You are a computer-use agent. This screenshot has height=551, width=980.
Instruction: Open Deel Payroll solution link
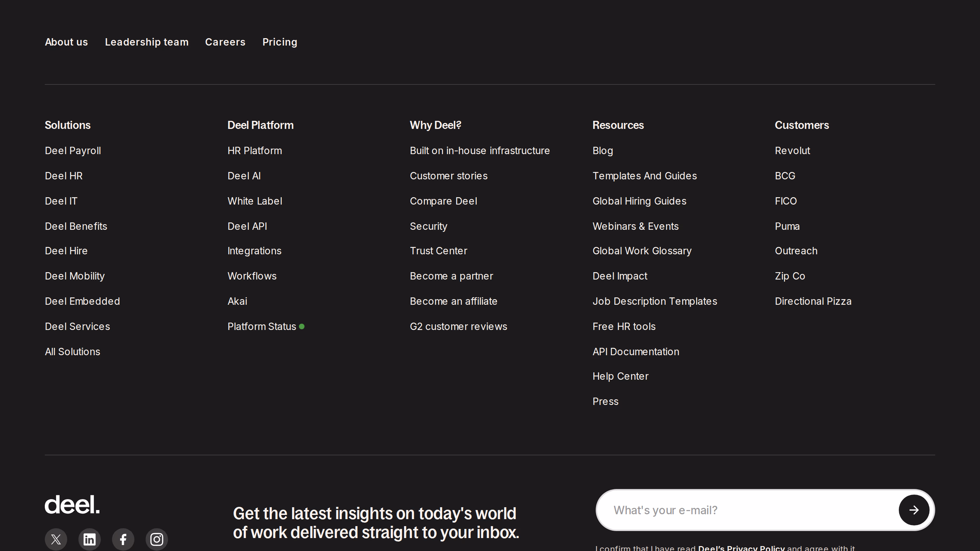[x=73, y=151]
